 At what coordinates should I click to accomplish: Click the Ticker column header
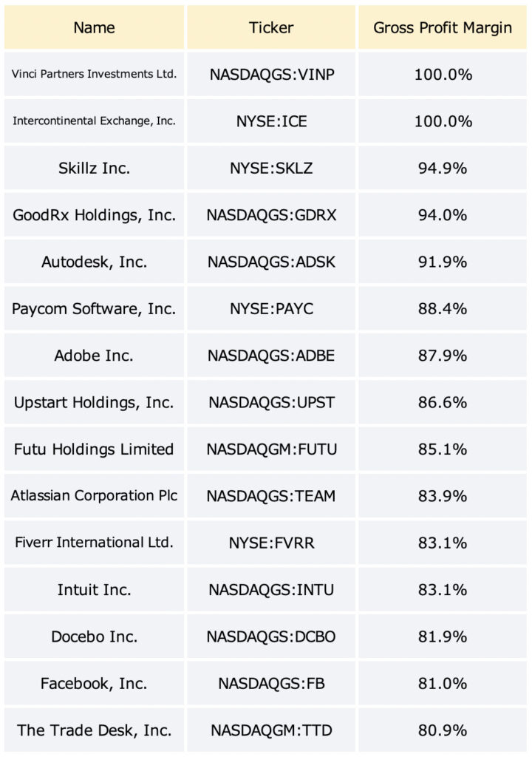(x=271, y=27)
